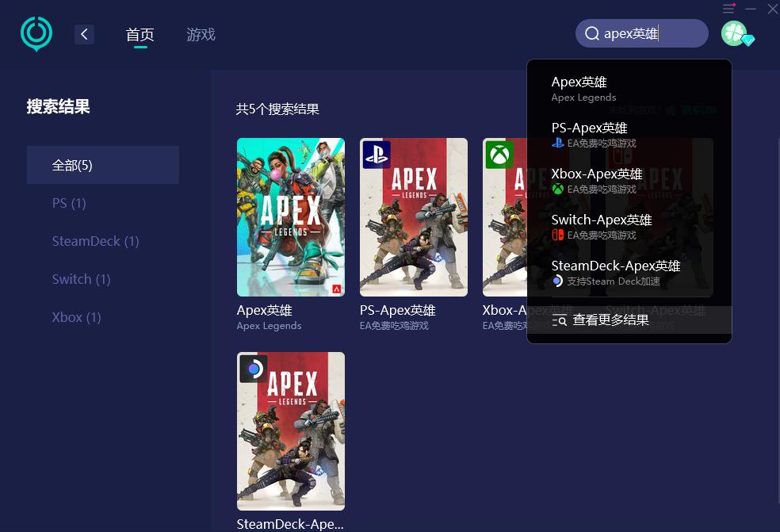Viewport: 780px width, 532px height.
Task: Click 查看更多结果 to view more results
Action: (x=610, y=320)
